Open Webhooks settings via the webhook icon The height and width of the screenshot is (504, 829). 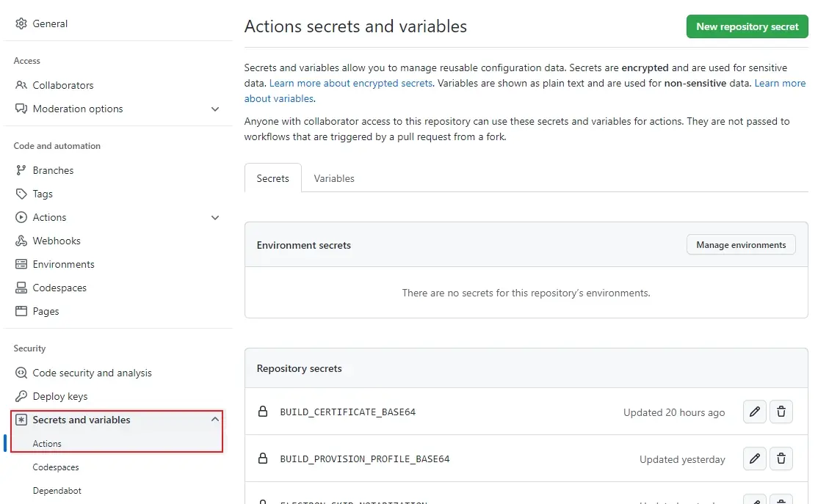pos(22,241)
